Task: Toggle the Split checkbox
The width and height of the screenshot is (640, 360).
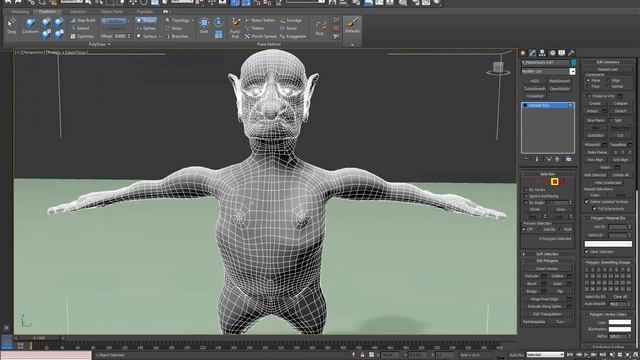Action: click(611, 120)
